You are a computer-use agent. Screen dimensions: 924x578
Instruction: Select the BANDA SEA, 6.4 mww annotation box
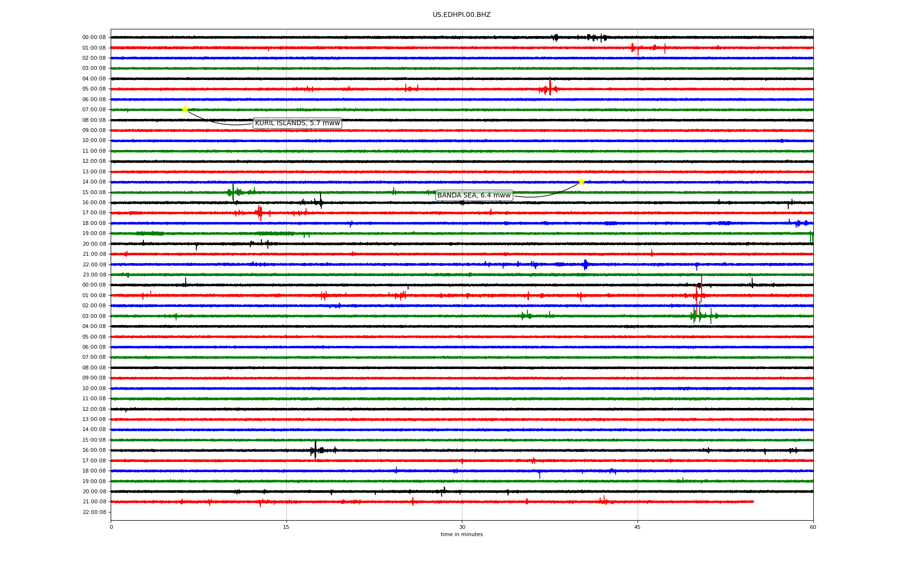coord(474,195)
